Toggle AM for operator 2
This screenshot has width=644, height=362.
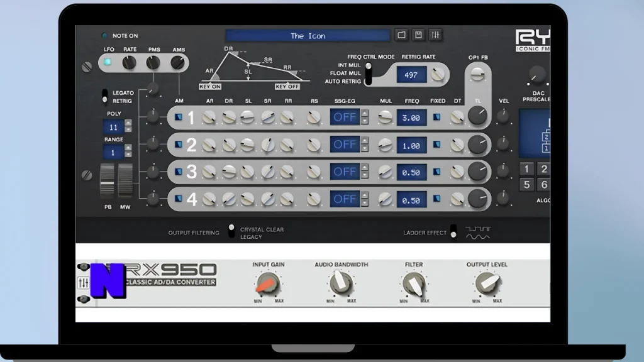179,145
